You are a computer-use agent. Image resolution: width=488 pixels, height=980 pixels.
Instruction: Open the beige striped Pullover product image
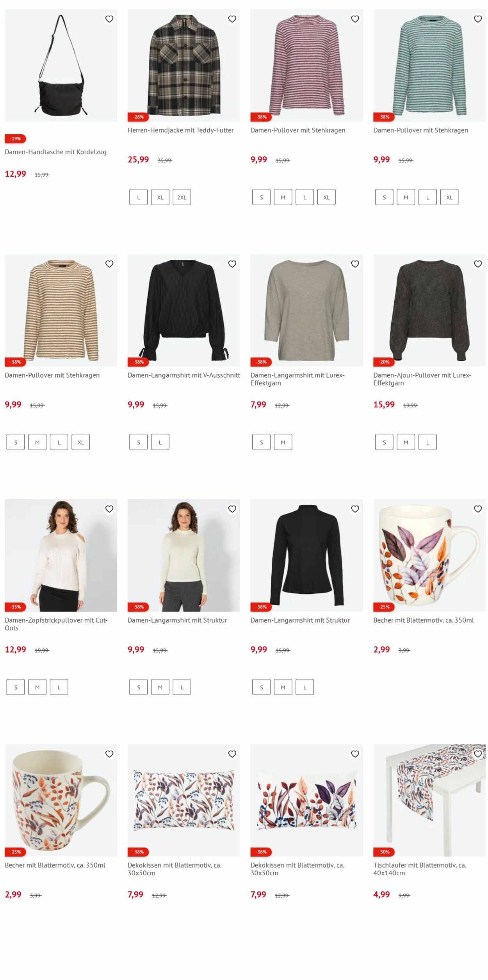(61, 310)
